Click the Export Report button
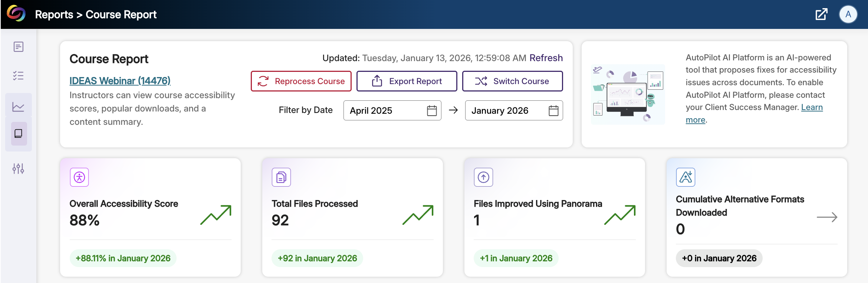The image size is (868, 283). [407, 81]
